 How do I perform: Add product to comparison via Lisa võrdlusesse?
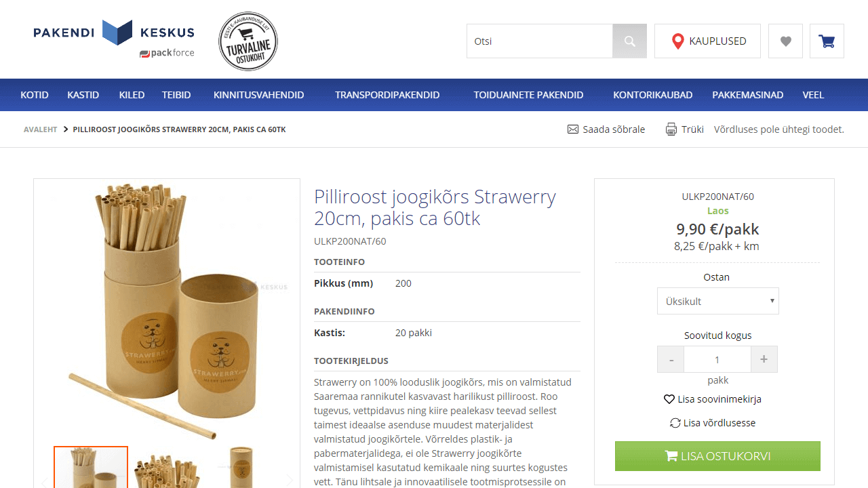(x=712, y=423)
